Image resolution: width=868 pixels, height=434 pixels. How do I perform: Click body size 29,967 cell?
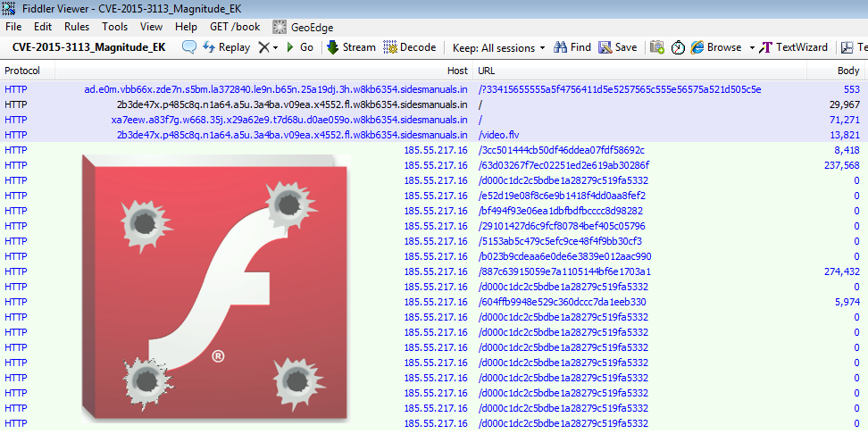845,104
